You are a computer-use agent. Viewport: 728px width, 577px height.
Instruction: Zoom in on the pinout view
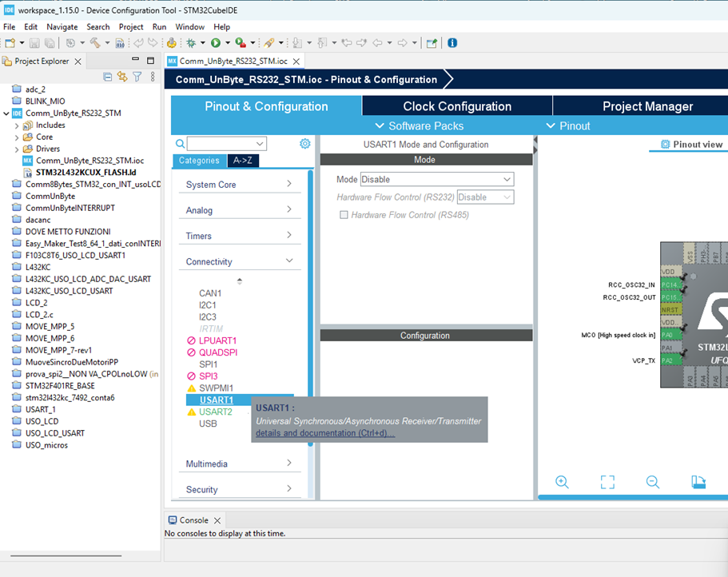pos(563,482)
